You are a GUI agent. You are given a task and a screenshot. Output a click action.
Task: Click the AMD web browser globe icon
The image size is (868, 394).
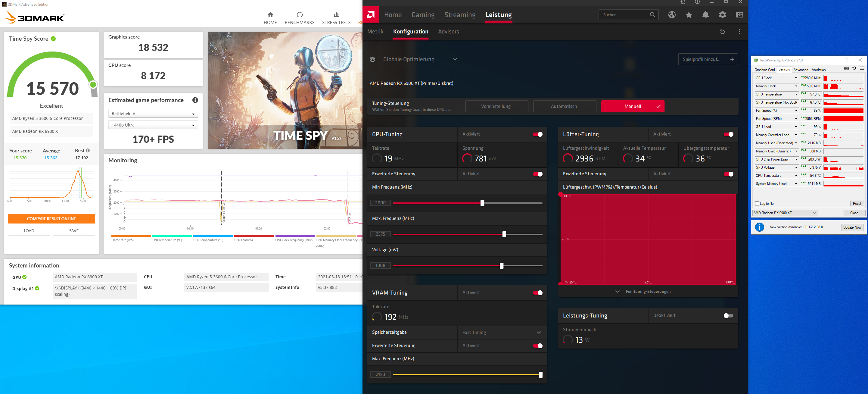coord(672,15)
